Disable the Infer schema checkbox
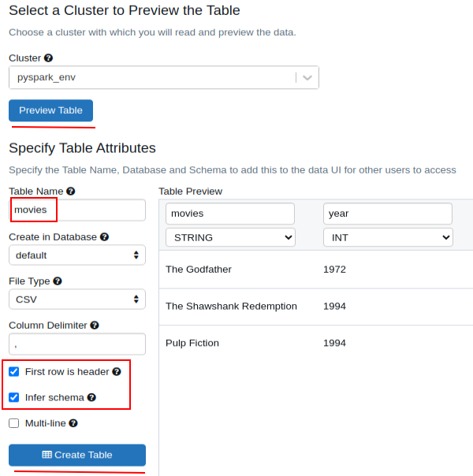The height and width of the screenshot is (476, 473). [x=14, y=398]
